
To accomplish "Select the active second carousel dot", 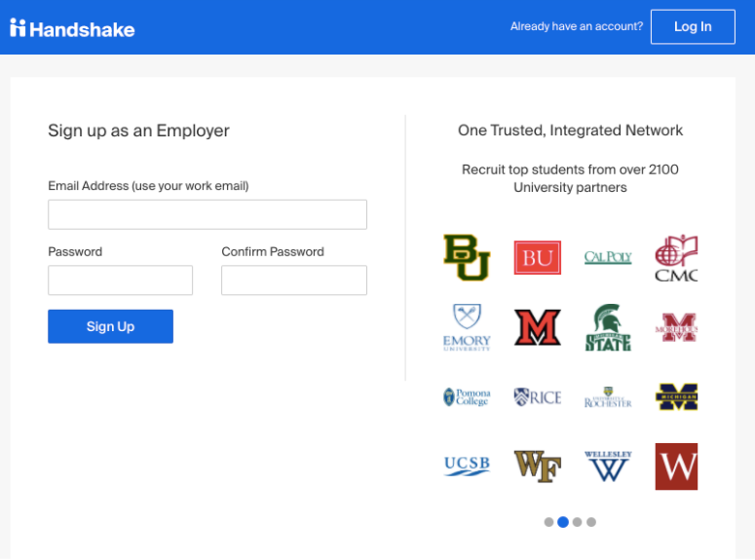I will [563, 522].
